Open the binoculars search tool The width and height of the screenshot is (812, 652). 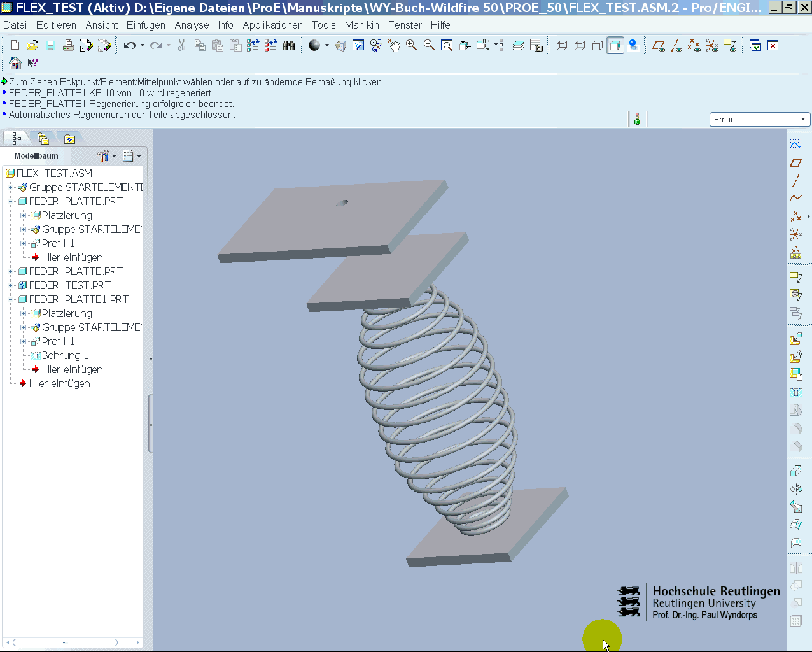(x=289, y=46)
